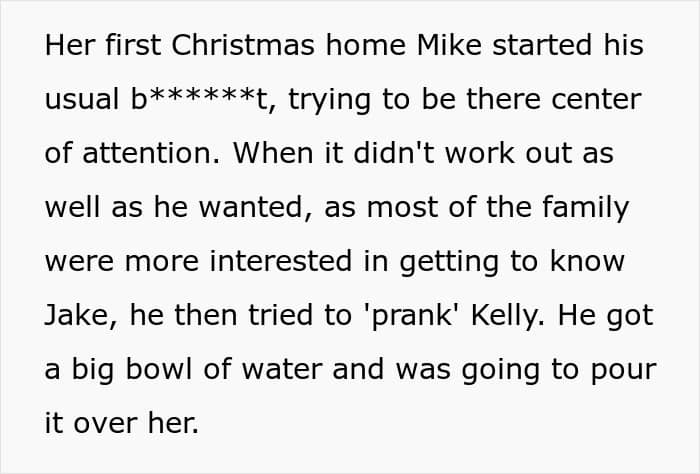Click the word 'interested'

coord(281,261)
